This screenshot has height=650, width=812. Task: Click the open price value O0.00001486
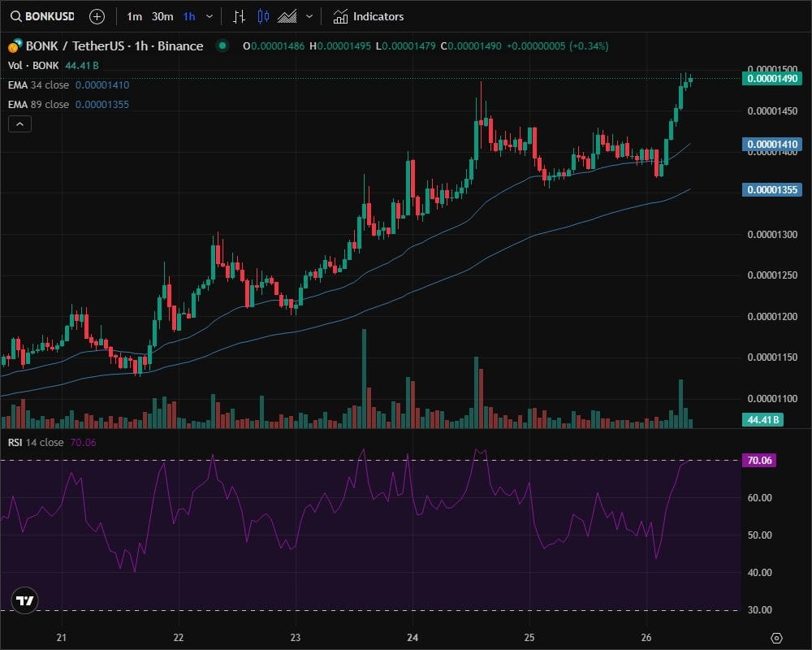pos(274,46)
